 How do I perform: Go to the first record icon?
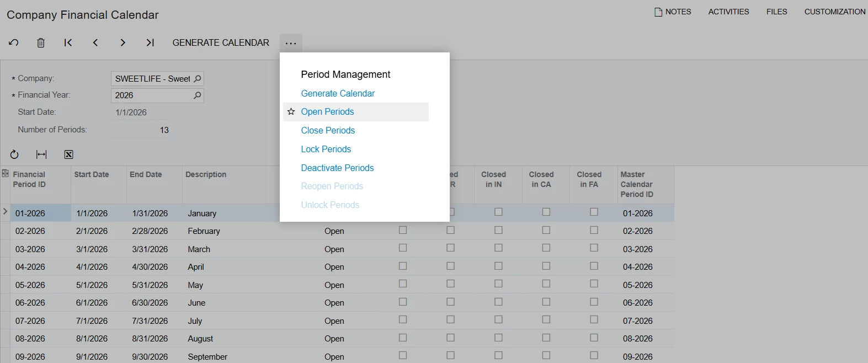(x=68, y=42)
